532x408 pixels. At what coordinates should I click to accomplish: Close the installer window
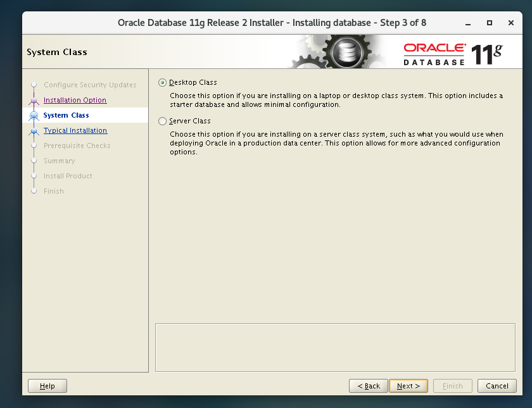pos(511,23)
